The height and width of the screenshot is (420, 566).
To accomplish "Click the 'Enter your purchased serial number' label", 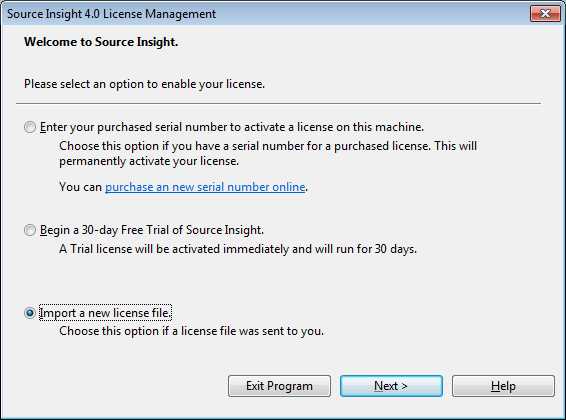I will pos(232,127).
